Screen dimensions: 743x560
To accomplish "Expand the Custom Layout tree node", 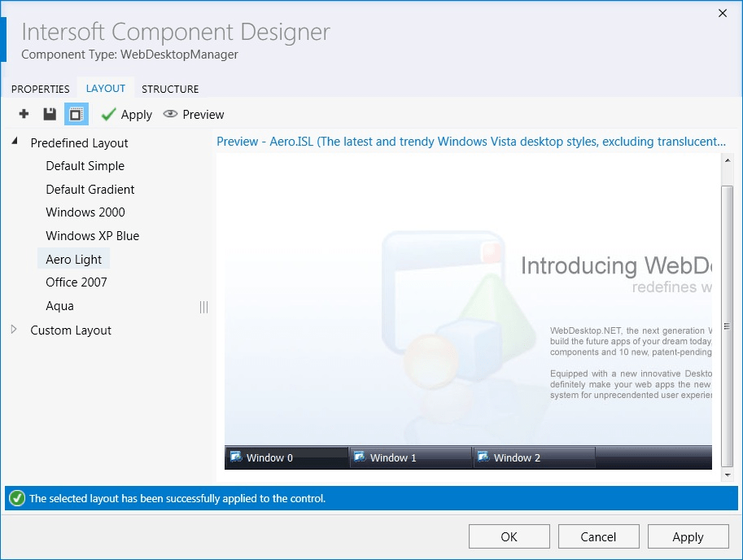I will [x=14, y=330].
